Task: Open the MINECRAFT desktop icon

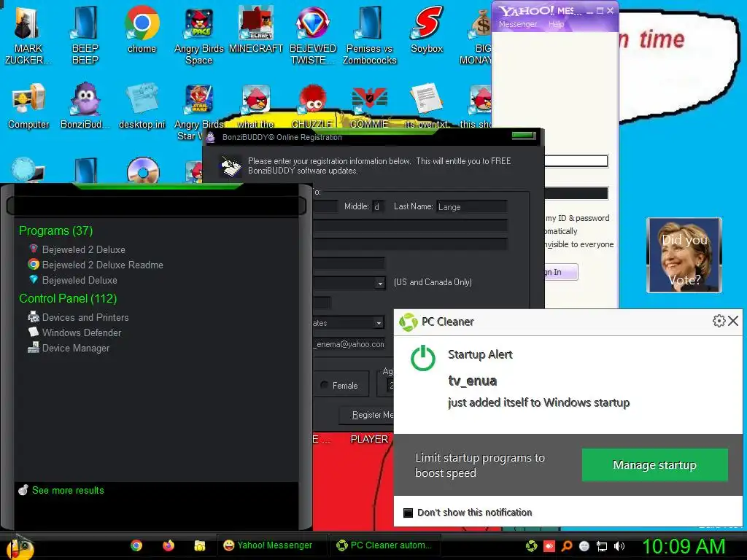Action: 256,29
